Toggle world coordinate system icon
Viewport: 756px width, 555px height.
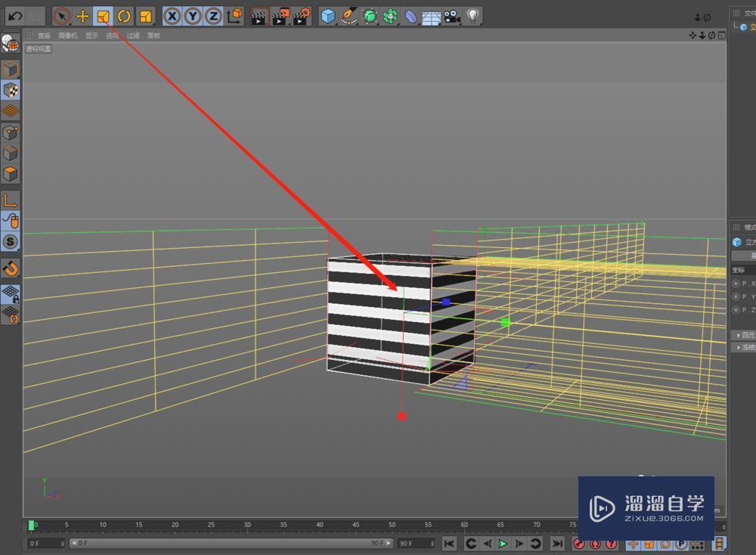coord(234,17)
